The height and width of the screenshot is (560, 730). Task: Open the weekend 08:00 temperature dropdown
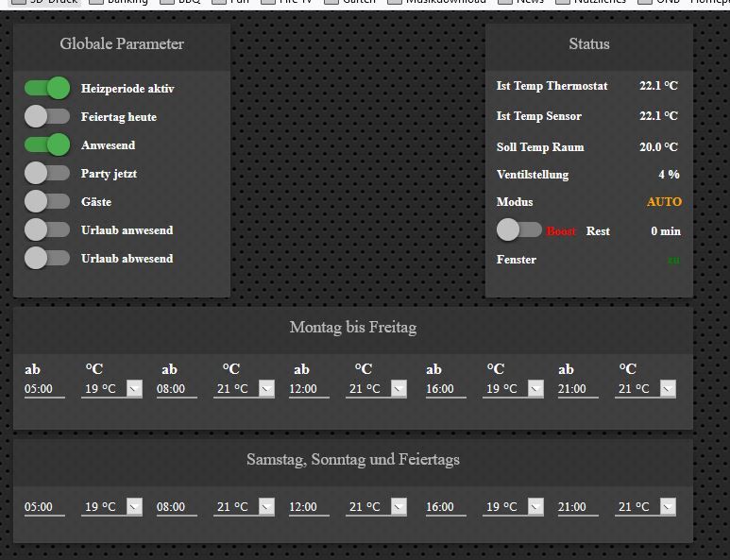(244, 507)
